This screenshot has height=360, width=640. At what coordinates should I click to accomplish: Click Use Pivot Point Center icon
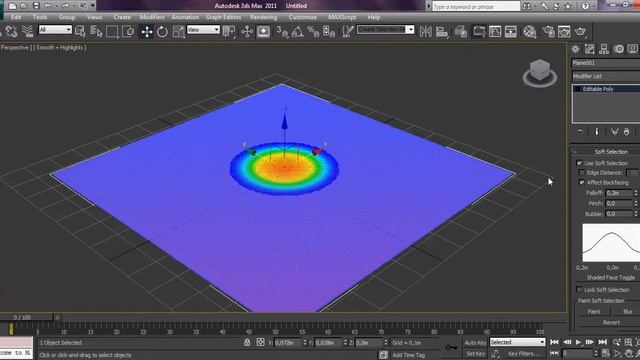229,31
